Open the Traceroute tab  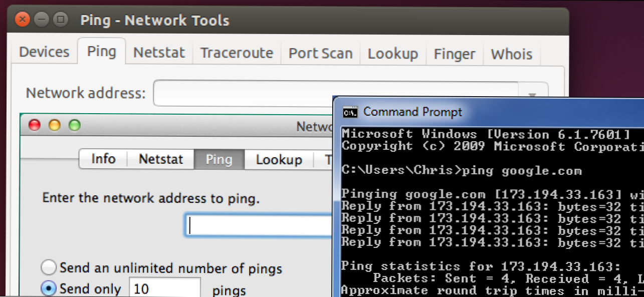pos(237,53)
